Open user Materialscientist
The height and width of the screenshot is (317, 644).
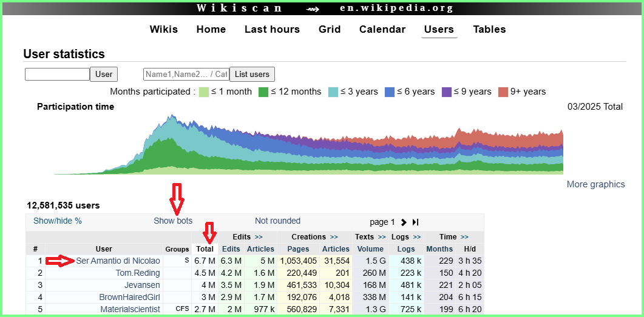(130, 309)
